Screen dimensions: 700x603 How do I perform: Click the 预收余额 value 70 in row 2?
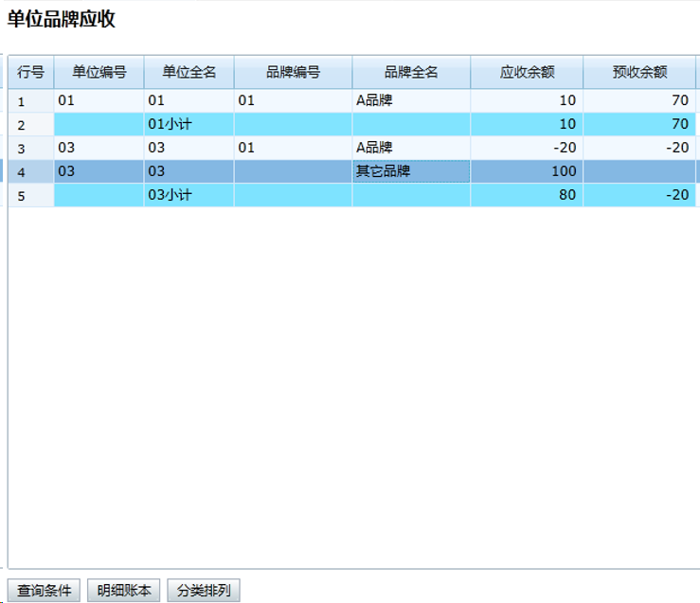coord(639,124)
